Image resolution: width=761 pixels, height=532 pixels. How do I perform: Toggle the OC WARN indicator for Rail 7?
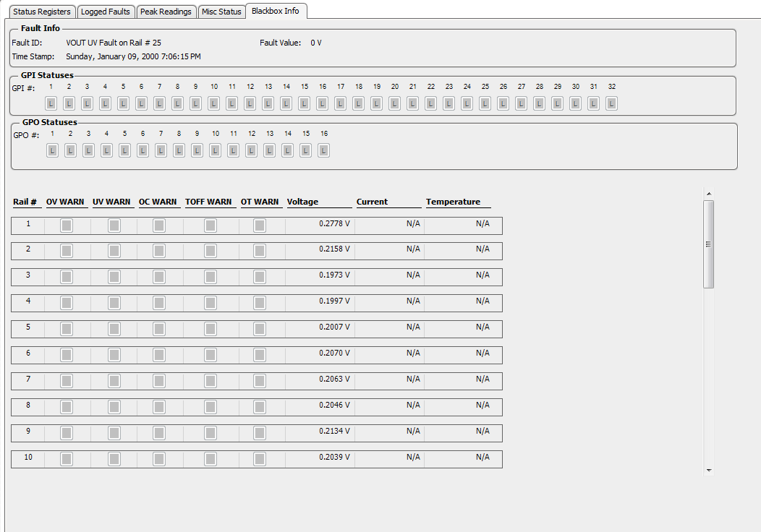coord(158,381)
